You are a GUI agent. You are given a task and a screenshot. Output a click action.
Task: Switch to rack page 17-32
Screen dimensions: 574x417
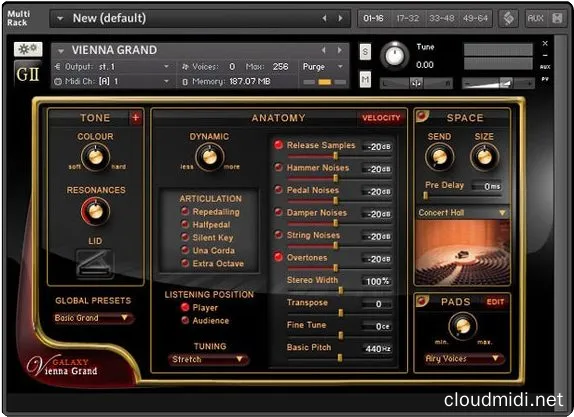tap(407, 18)
